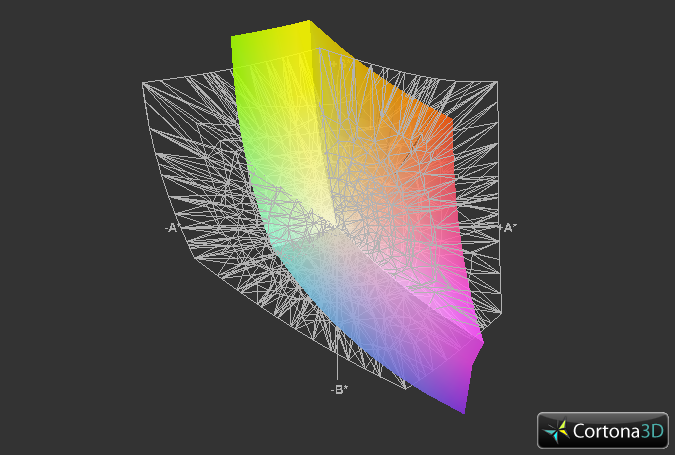675x455 pixels.
Task: Click the -A* axis label
Action: [172, 228]
